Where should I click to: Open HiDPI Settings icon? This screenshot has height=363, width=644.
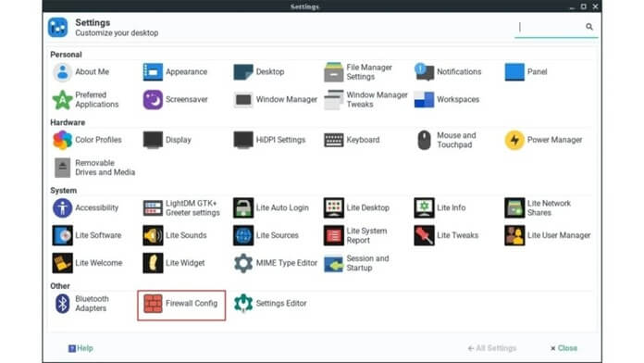pos(243,140)
